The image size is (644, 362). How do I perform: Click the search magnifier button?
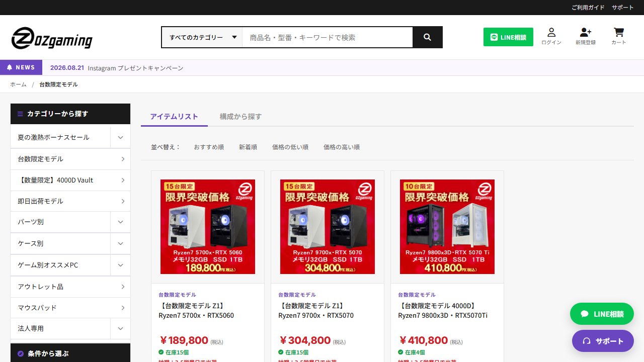pos(427,37)
